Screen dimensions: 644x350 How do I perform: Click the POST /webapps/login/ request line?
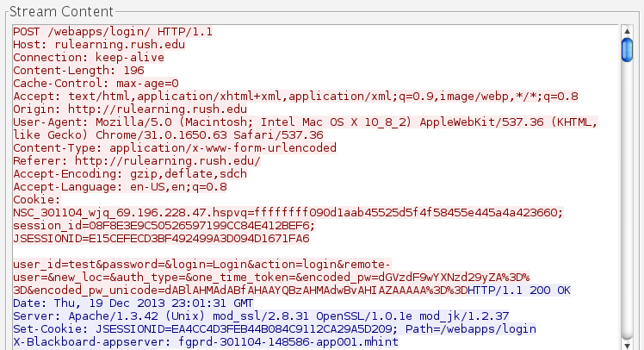112,32
